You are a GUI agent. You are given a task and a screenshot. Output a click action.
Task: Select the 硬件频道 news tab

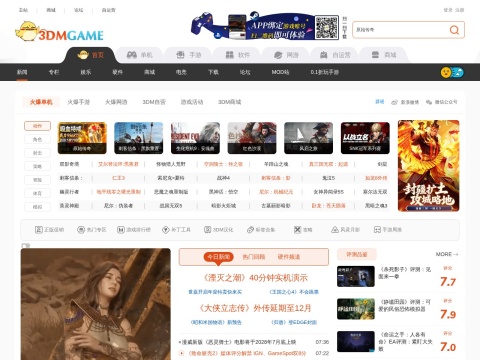(x=289, y=257)
